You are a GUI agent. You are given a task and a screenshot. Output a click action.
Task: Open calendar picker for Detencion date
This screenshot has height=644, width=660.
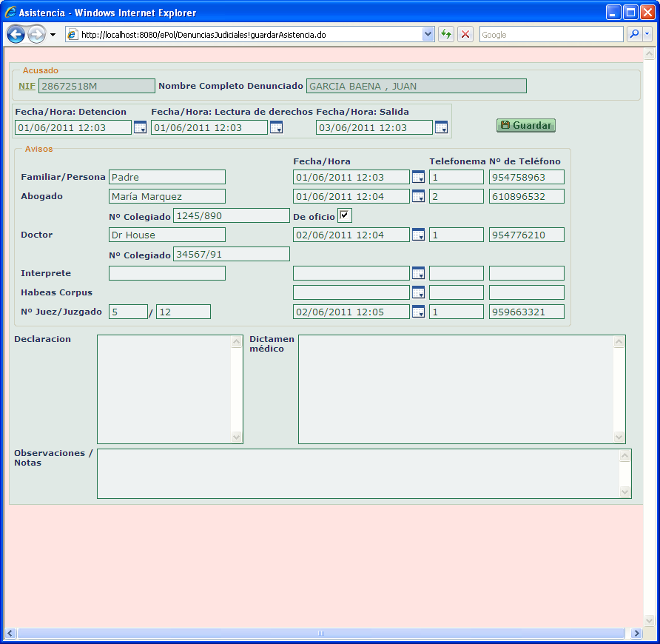[140, 128]
